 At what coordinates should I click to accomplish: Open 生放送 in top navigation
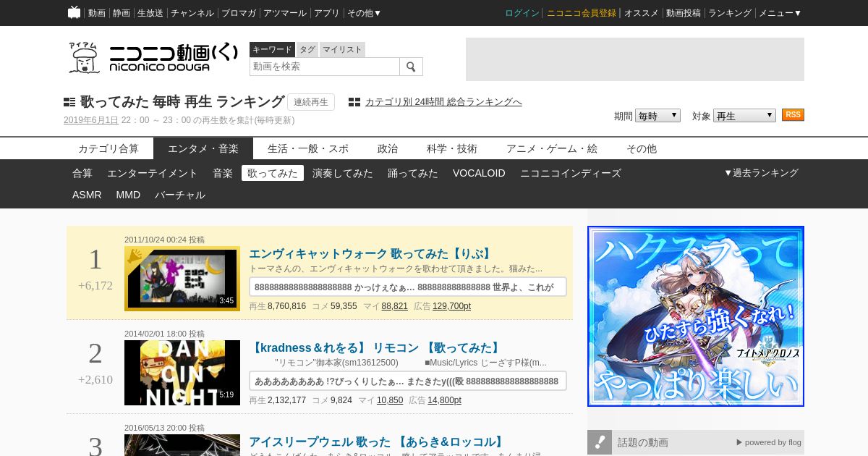click(150, 13)
